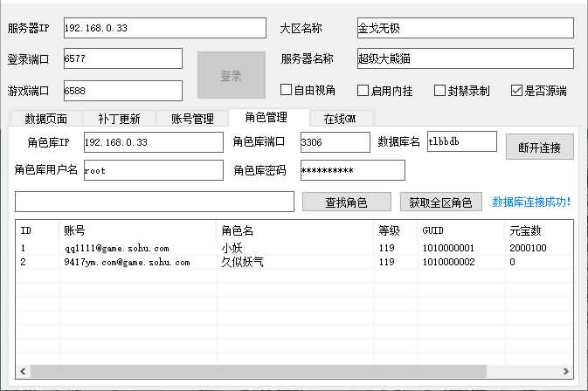
Task: Focus the 角色库端口 field showing 3306
Action: (336, 142)
